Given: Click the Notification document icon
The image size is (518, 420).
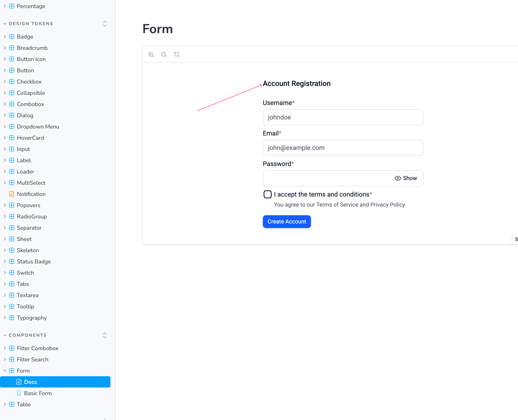Looking at the screenshot, I should tap(11, 194).
